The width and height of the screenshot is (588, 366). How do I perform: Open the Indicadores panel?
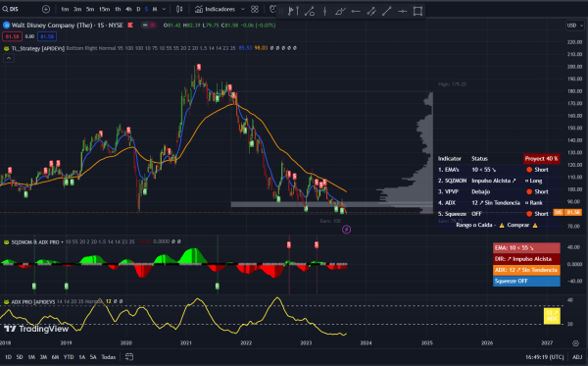tap(216, 9)
